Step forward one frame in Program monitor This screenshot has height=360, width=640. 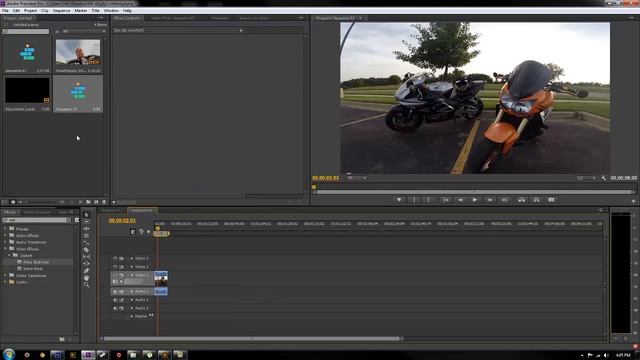490,200
